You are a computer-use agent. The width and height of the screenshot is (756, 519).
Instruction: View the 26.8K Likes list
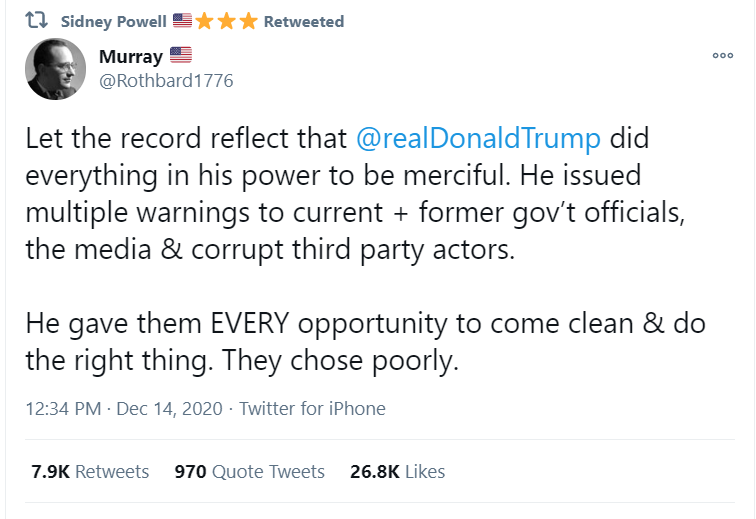(x=397, y=471)
